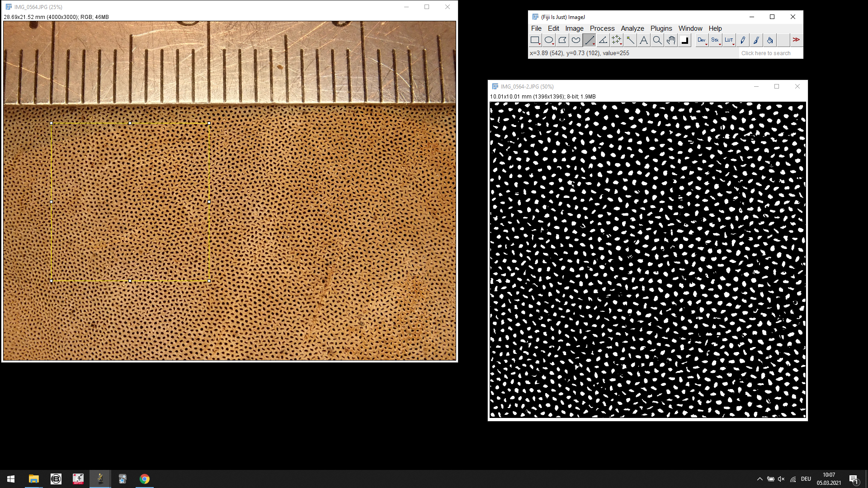Select the Wand tracing tool
The image size is (868, 488).
click(630, 40)
